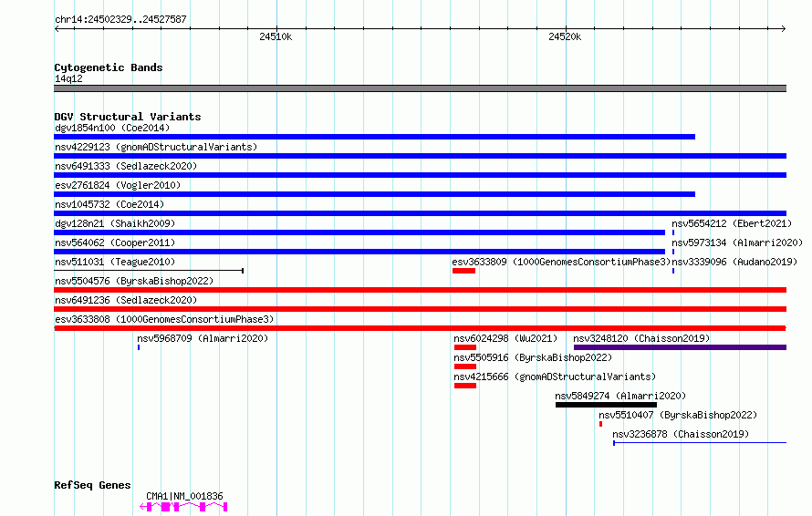This screenshot has width=812, height=516.
Task: Select the purple nsv3248120 (Chaisson2019) bar
Action: point(680,347)
